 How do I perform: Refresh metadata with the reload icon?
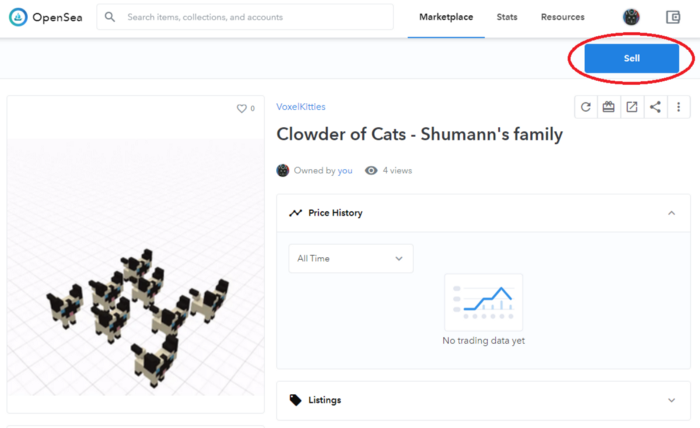click(586, 107)
